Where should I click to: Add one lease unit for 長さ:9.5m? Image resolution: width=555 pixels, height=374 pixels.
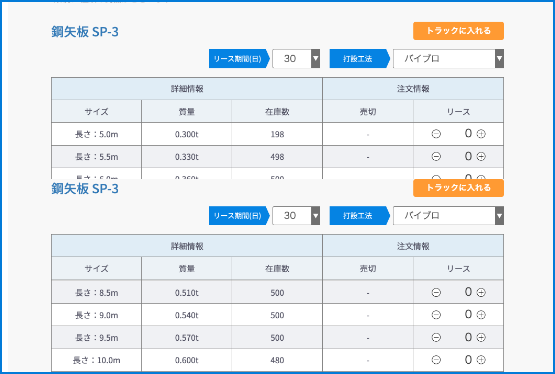(x=481, y=337)
